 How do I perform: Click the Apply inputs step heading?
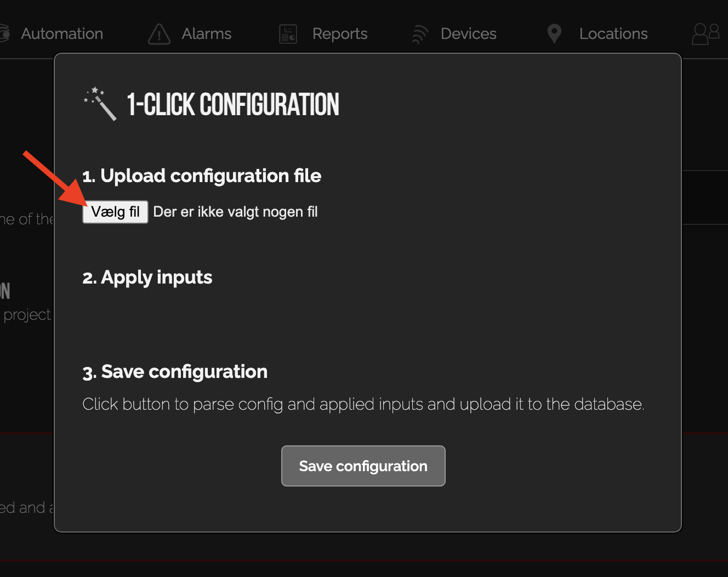147,278
